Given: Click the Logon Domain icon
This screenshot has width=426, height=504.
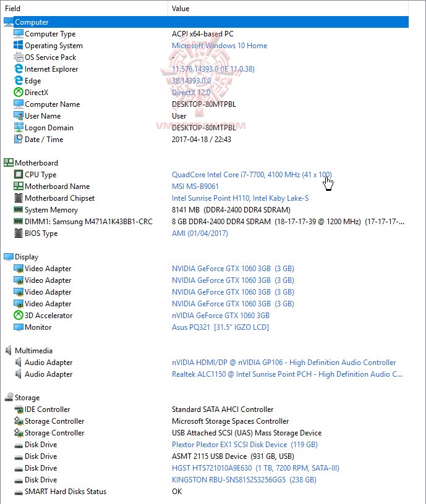Looking at the screenshot, I should point(19,128).
